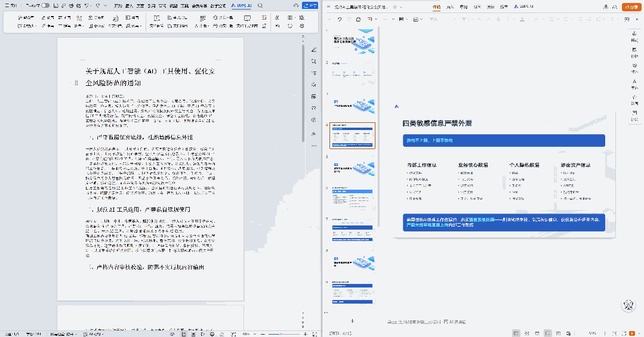Screen dimensions: 644x337
Task: Click the three-dots more icon in Writer's side toolbar
Action: click(314, 146)
